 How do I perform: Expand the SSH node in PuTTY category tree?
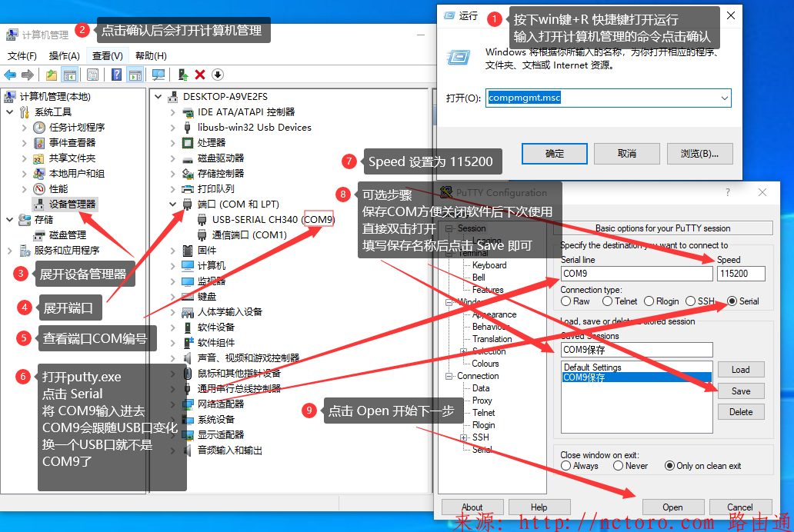point(463,437)
